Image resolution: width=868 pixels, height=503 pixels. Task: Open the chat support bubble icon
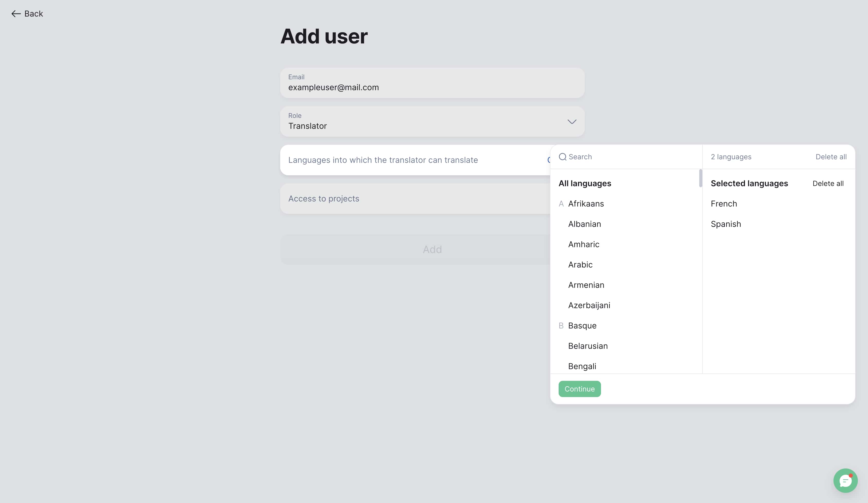[x=845, y=480]
